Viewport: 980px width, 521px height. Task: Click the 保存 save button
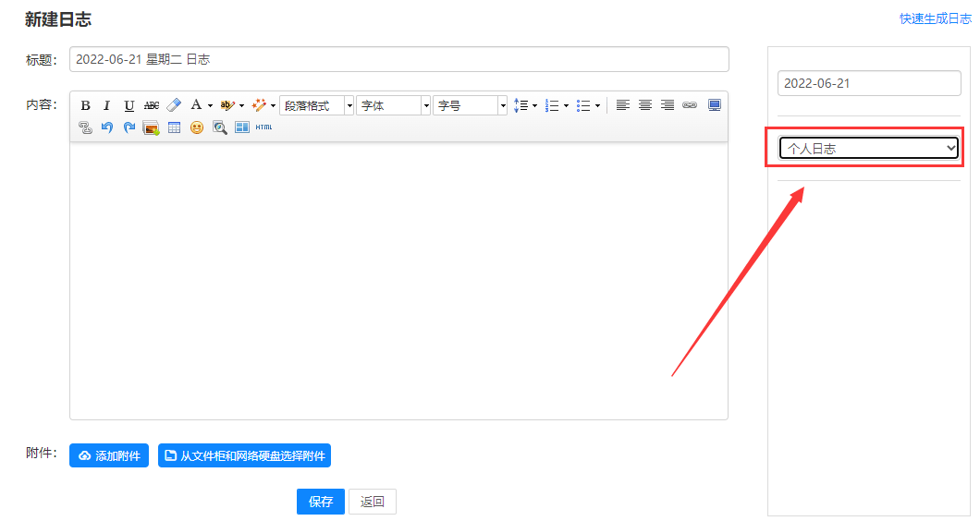[x=320, y=502]
